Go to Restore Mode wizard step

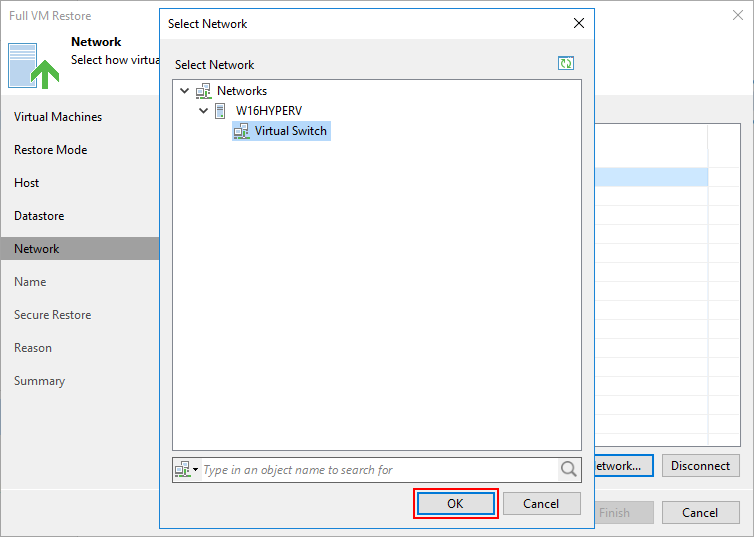[50, 150]
